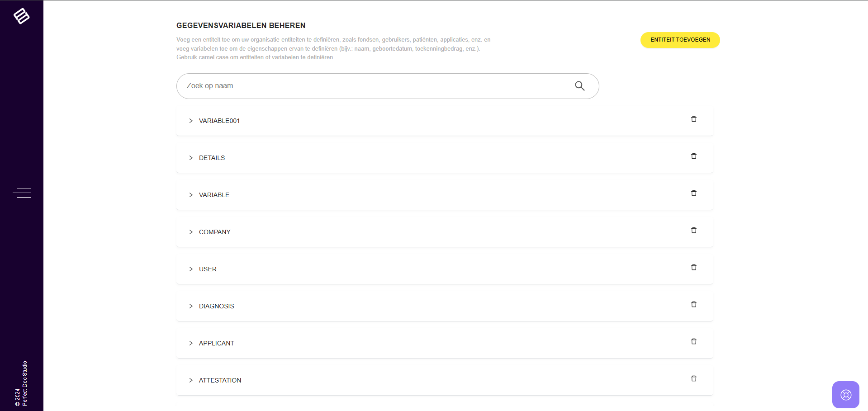Expand the DETAILS entity chevron
Viewport: 868px width, 411px height.
(x=191, y=158)
